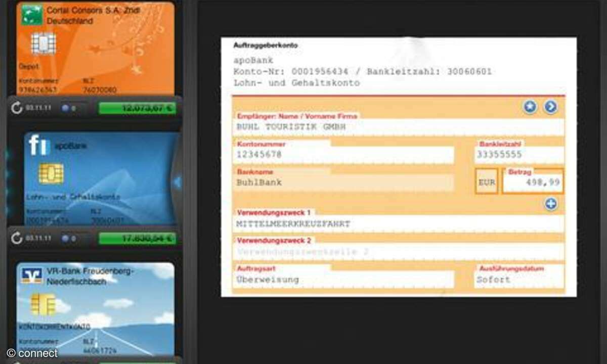Refresh the Cortal Consors account balance
The image size is (607, 364).
[x=17, y=108]
